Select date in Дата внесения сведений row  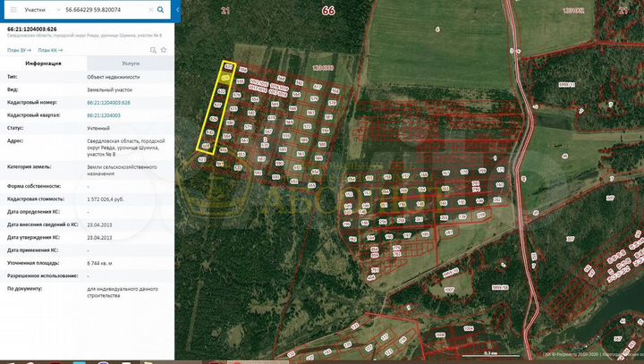click(99, 225)
